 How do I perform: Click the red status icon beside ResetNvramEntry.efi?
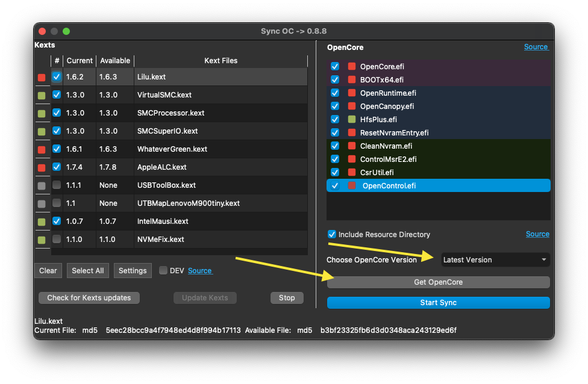(352, 132)
